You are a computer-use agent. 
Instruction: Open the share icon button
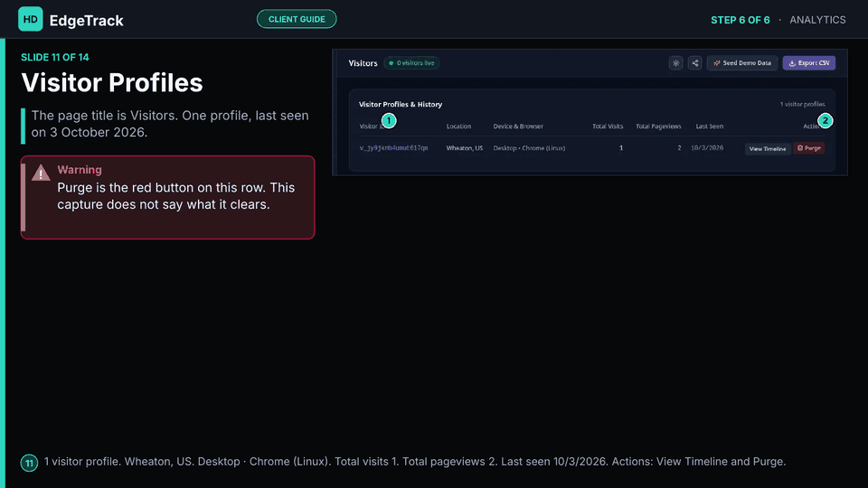[x=694, y=63]
